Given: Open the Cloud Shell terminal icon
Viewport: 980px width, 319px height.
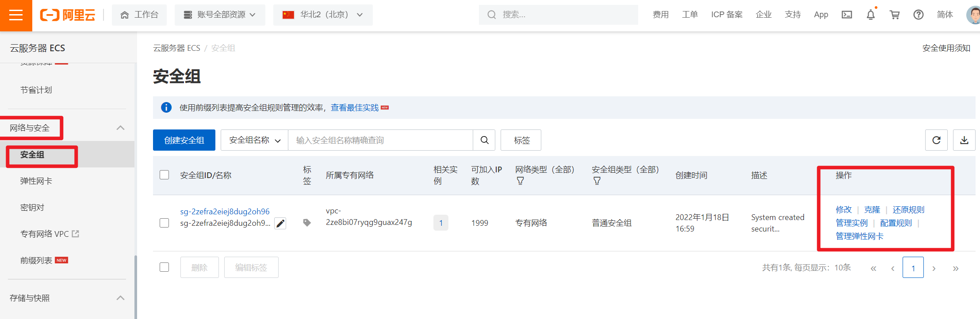Looking at the screenshot, I should click(x=846, y=15).
